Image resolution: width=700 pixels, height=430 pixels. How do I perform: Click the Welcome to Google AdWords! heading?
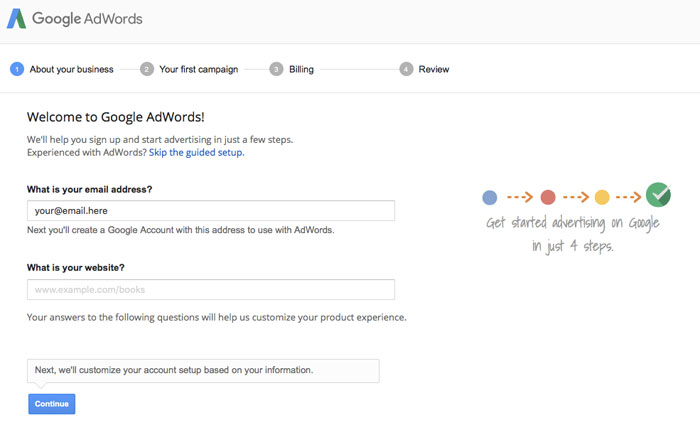tap(116, 117)
